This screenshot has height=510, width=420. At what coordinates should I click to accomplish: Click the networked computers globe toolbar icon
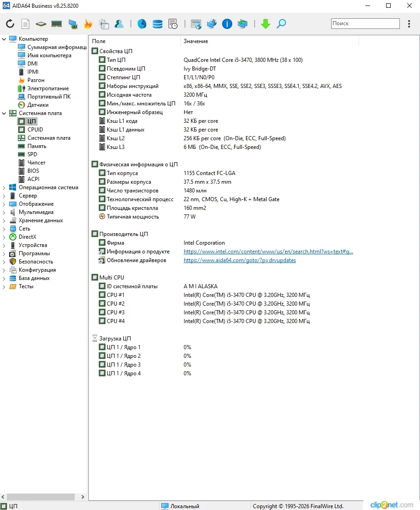point(212,24)
